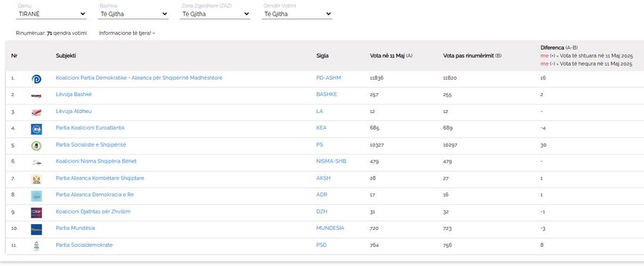Click the Nr column header
Screen dimensions: 644x267
14,55
